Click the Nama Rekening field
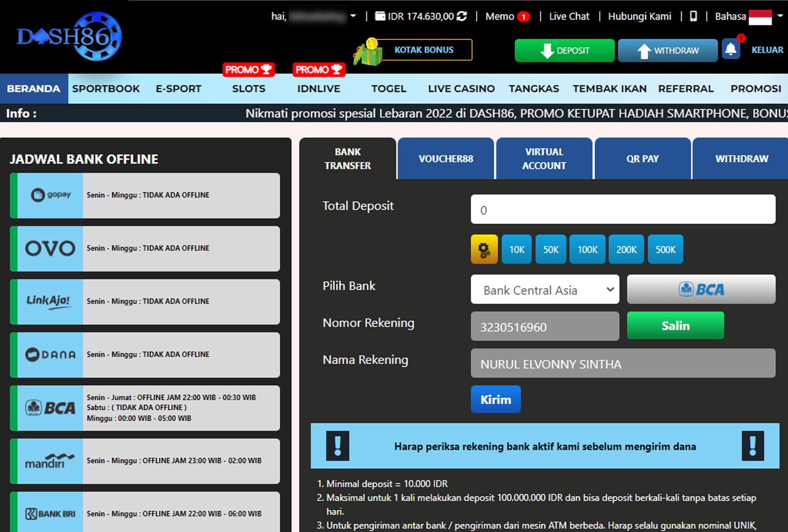 [623, 364]
